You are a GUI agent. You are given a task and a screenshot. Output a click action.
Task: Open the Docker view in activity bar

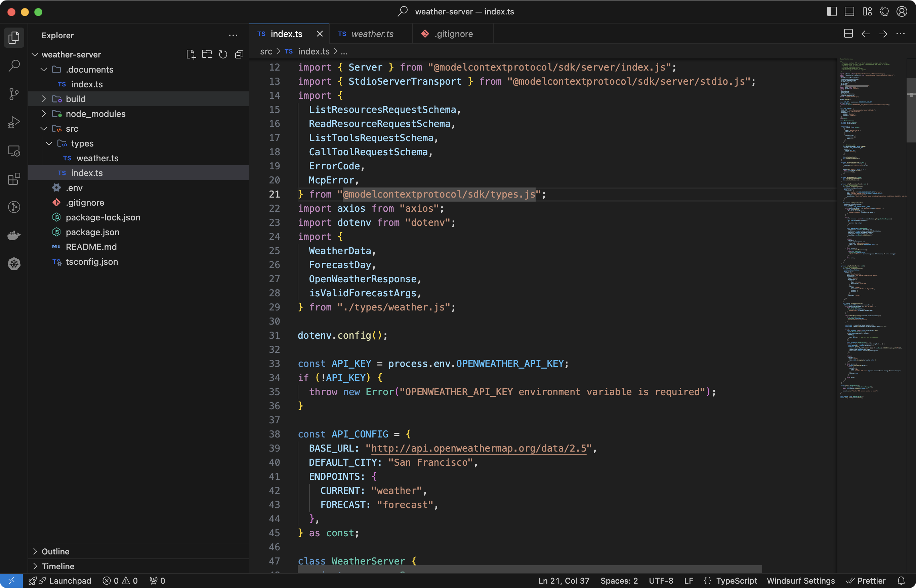pyautogui.click(x=14, y=235)
